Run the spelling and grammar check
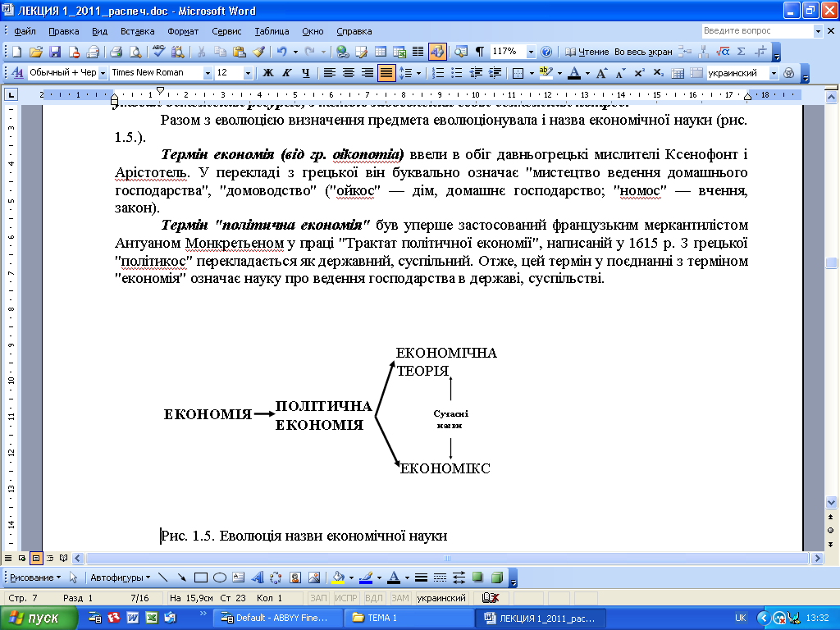This screenshot has width=840, height=630. [158, 52]
